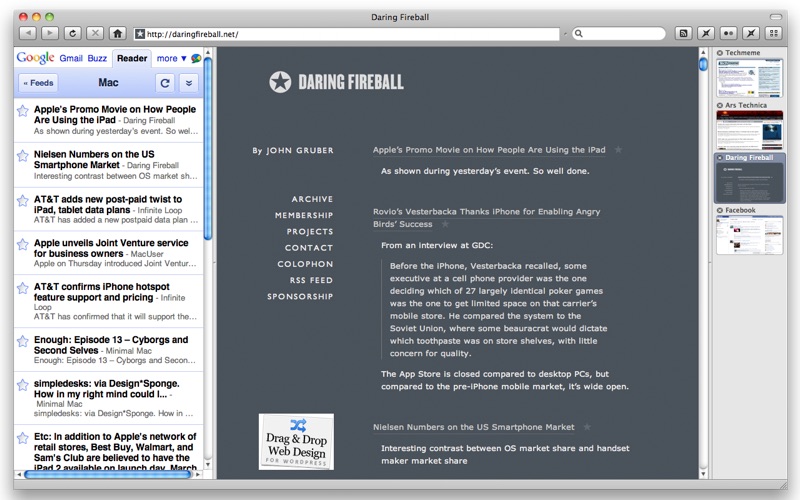Open the Google logo link
Screen dimensions: 800x500
[x=35, y=58]
